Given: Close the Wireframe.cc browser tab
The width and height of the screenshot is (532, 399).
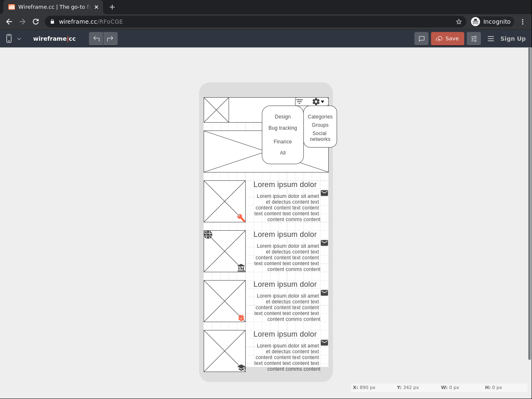Looking at the screenshot, I should [96, 7].
